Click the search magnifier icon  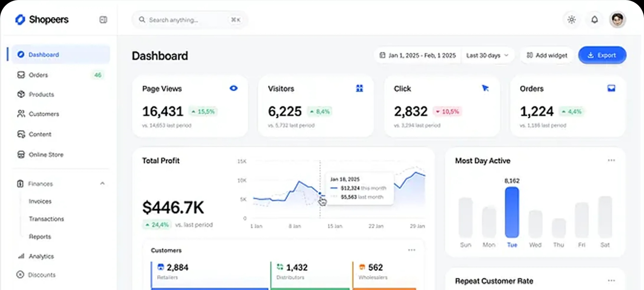[142, 20]
